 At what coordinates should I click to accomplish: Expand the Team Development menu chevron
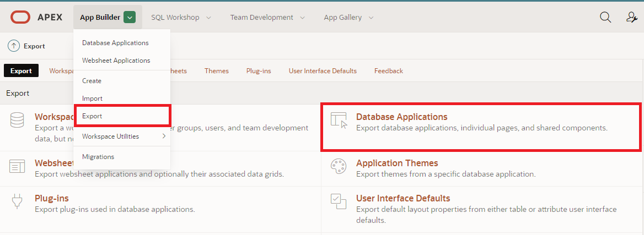[303, 18]
